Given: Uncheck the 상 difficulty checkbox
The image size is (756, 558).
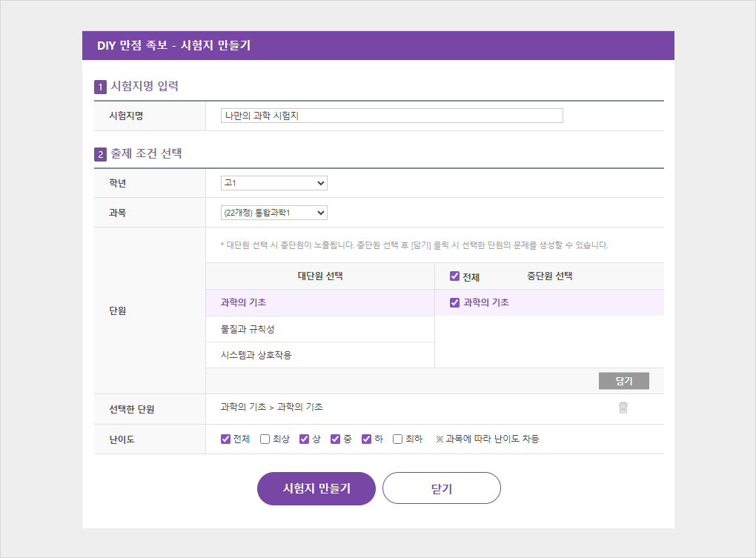Looking at the screenshot, I should tap(304, 439).
